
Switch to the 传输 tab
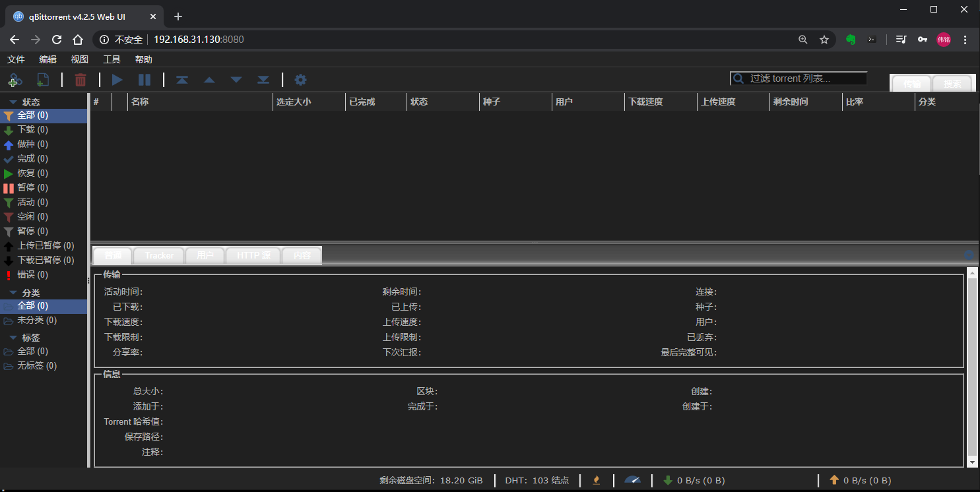pos(912,84)
